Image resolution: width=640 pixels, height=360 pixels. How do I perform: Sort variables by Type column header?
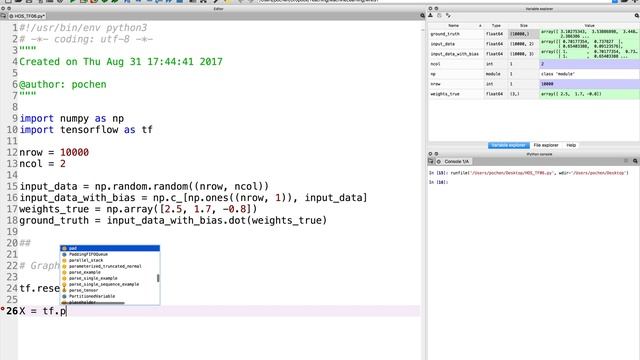point(496,25)
